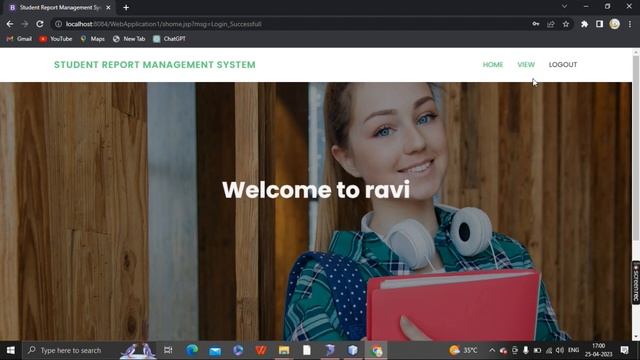Open the blue cube taskbar app
The image size is (640, 360).
353,350
